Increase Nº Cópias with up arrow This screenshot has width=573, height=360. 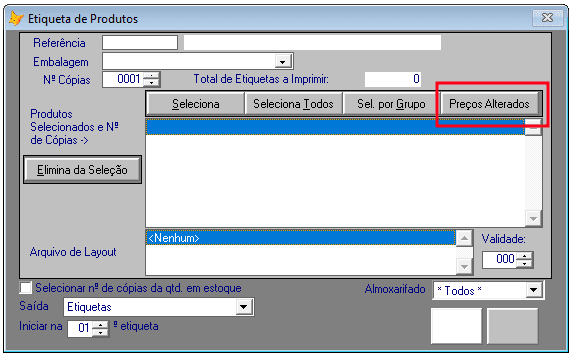point(151,76)
